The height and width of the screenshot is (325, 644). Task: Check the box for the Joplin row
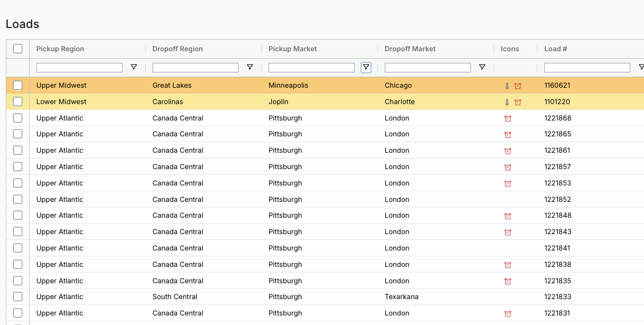[18, 101]
